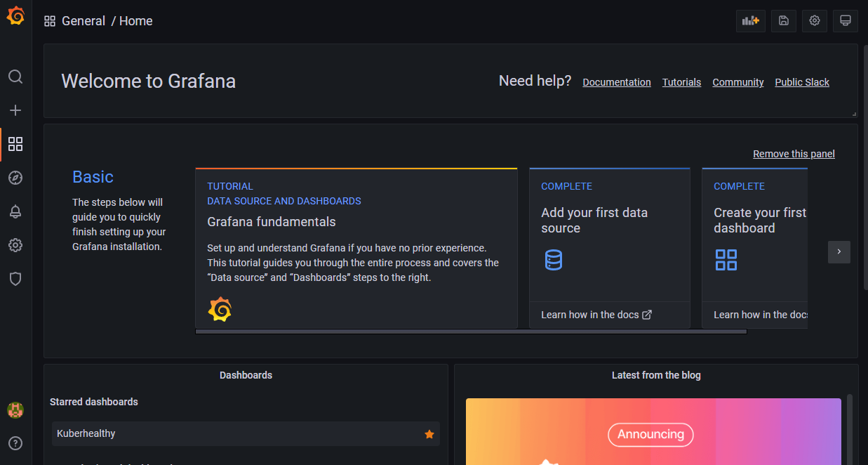The width and height of the screenshot is (868, 465).
Task: Open the Help question mark icon
Action: 15,443
